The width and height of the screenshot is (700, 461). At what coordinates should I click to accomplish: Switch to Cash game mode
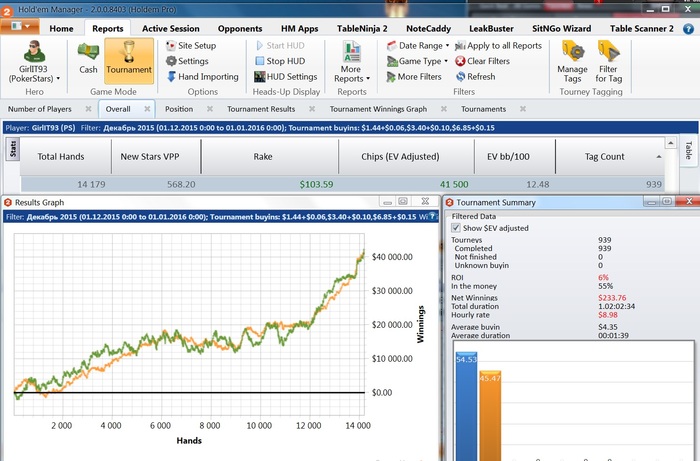point(88,58)
